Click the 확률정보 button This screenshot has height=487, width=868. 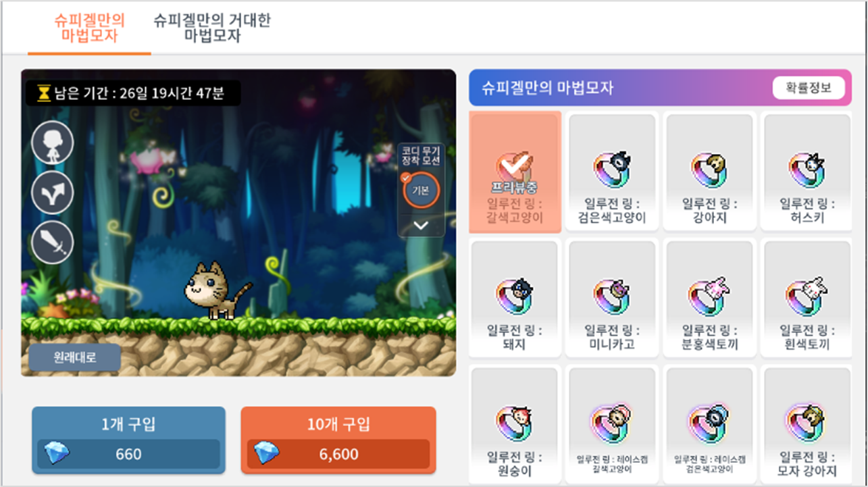(x=809, y=88)
